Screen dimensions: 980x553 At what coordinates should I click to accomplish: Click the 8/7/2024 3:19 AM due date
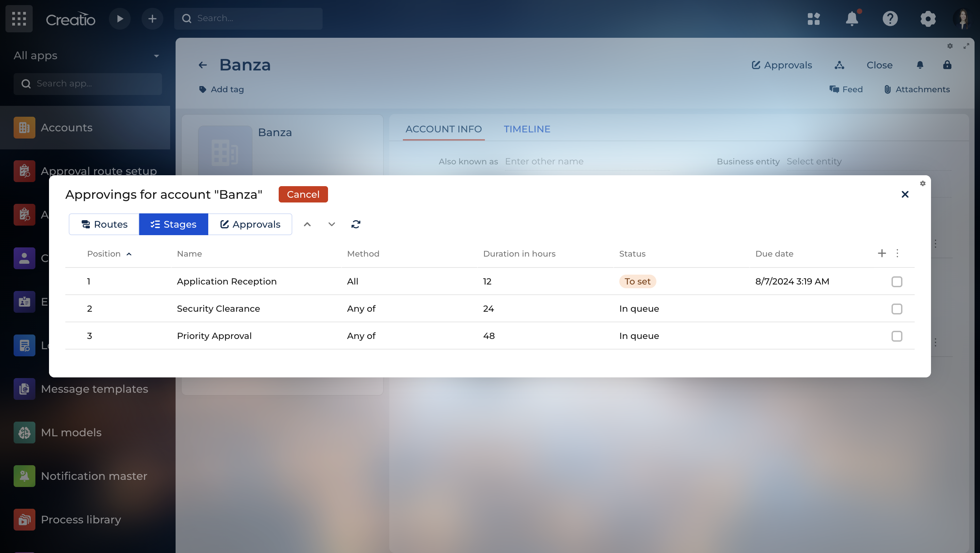[x=792, y=281]
